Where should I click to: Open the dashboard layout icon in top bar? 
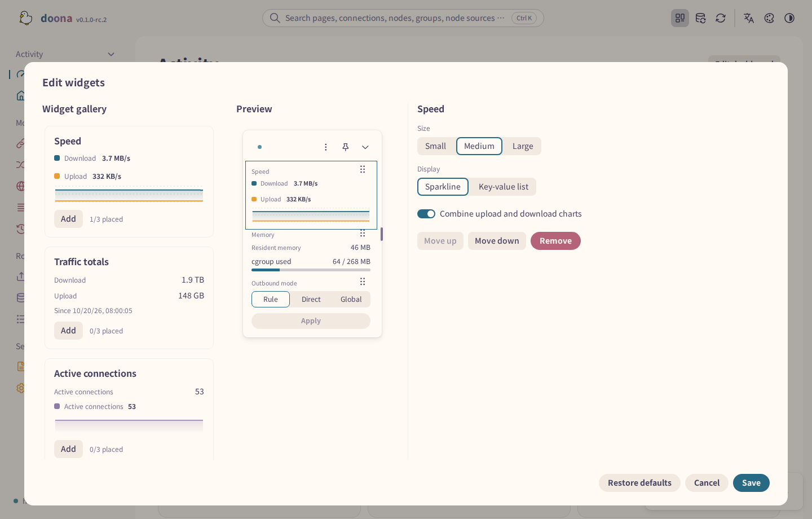(680, 18)
